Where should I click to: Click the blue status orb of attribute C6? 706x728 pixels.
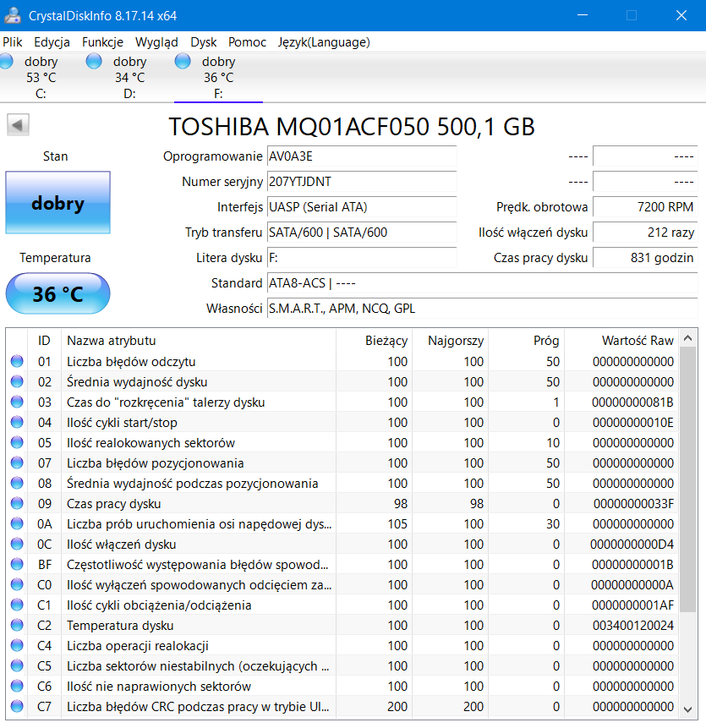17,686
